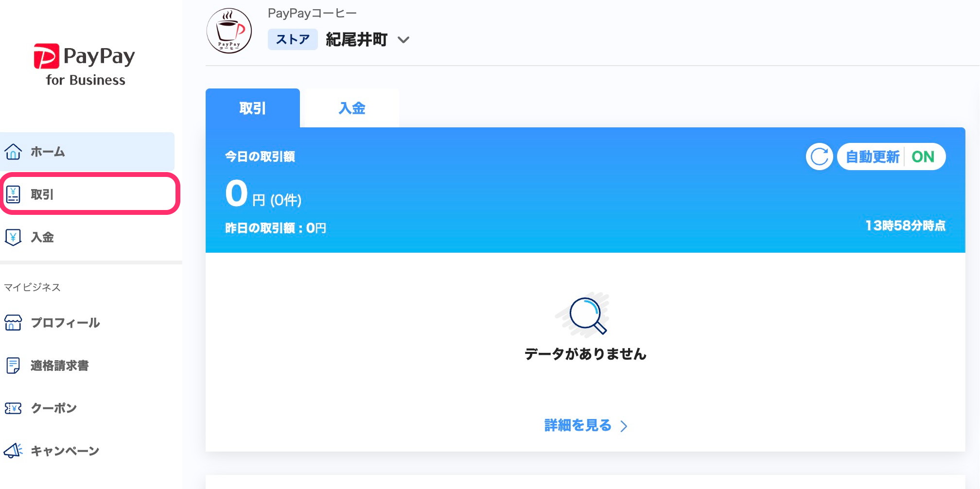Open クーポン in the sidebar

[x=87, y=408]
